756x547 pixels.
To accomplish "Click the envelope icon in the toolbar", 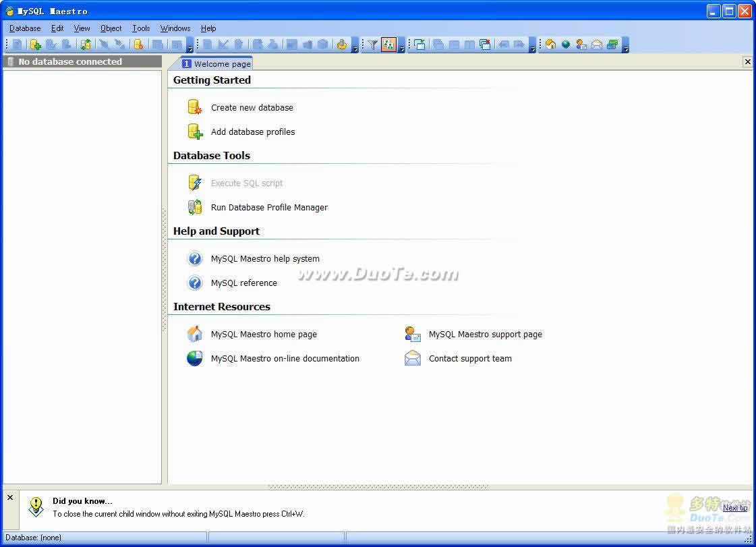I will click(597, 45).
